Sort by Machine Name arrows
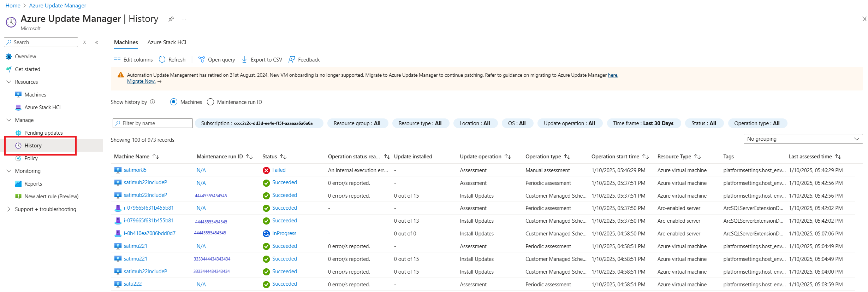 [x=156, y=157]
